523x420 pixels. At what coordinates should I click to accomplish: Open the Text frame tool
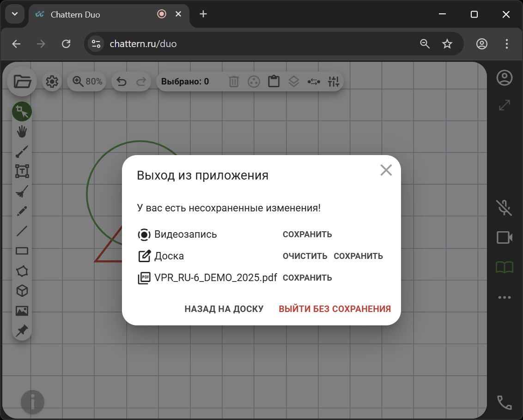[x=22, y=171]
